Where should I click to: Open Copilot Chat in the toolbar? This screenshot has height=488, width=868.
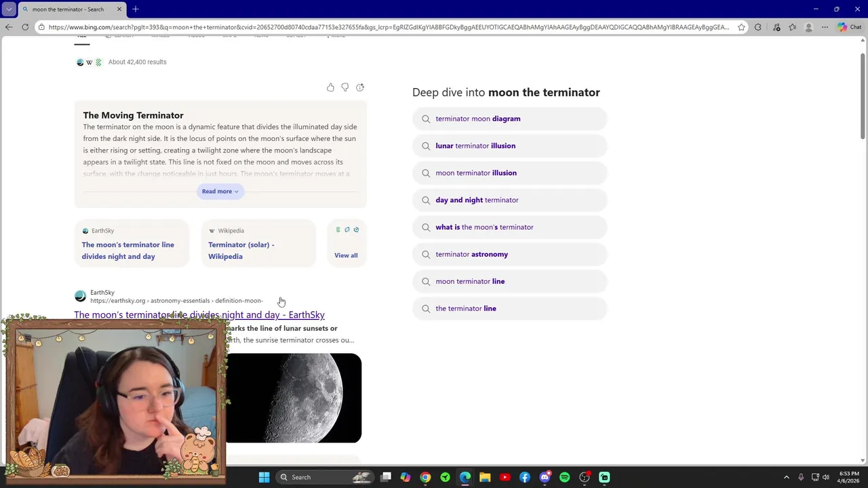849,27
